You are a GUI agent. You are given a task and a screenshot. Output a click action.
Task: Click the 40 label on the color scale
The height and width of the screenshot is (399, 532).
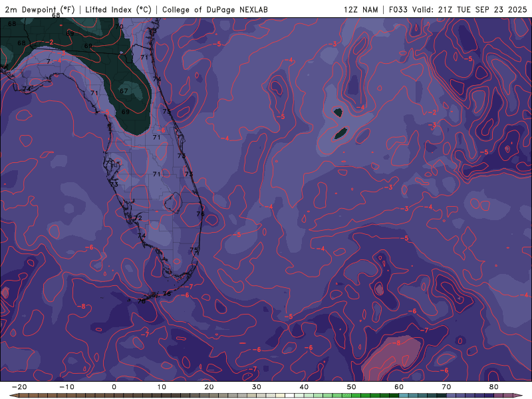click(304, 387)
